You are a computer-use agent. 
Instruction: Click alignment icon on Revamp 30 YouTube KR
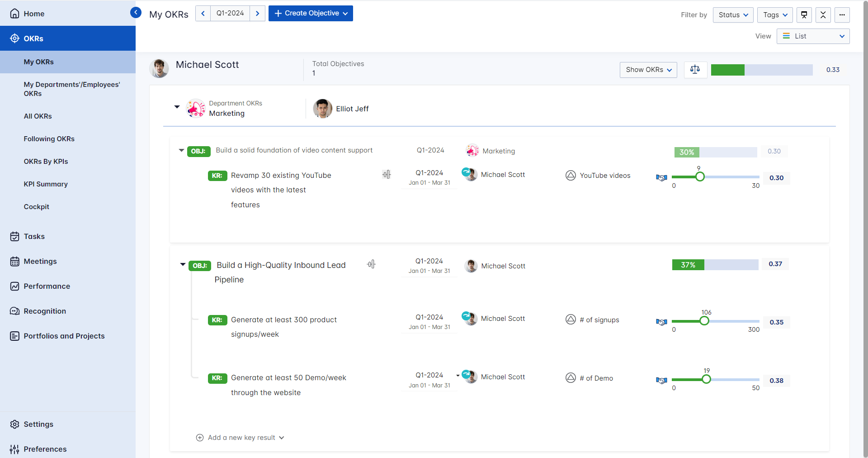(x=387, y=174)
